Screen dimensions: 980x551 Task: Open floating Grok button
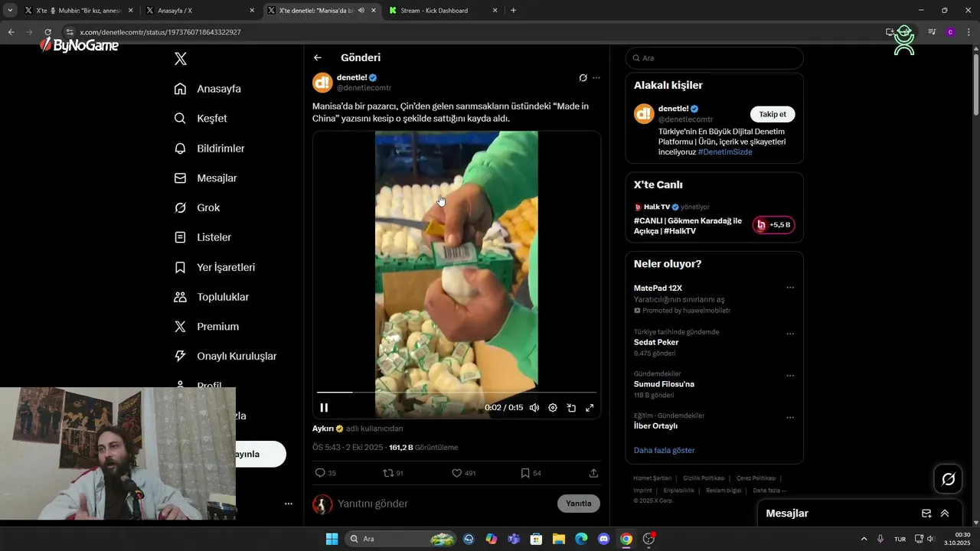(x=949, y=479)
